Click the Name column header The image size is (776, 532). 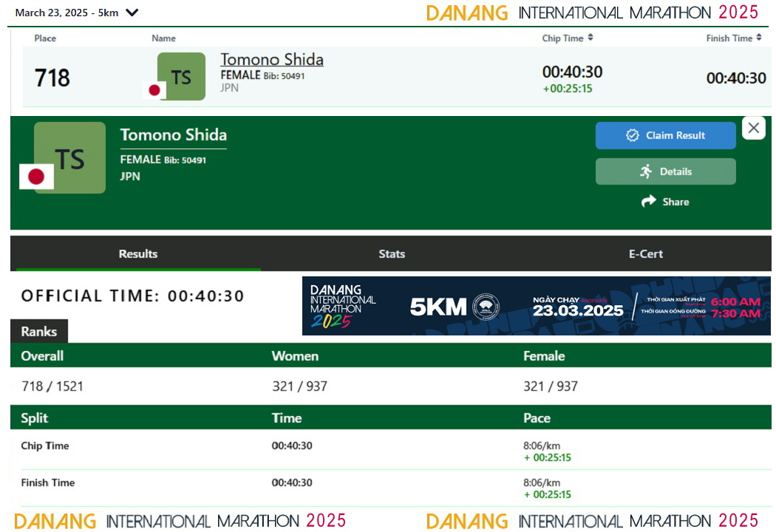coord(163,38)
